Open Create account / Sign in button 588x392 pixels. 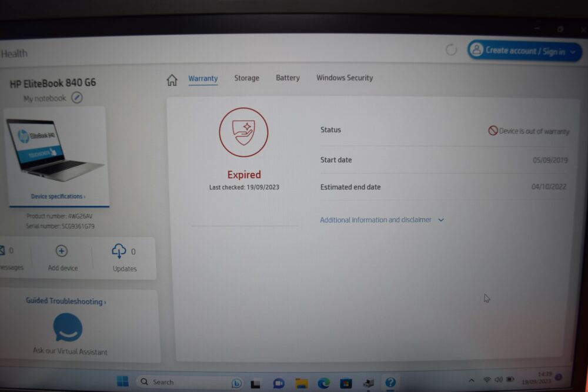[x=524, y=51]
